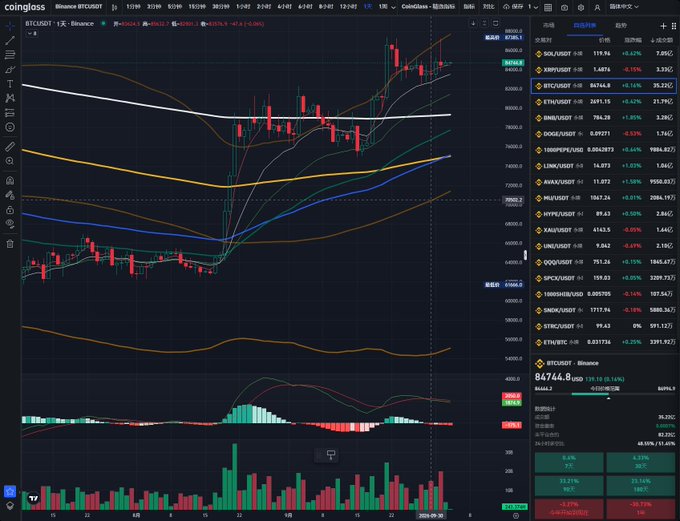Open chart settings gear in top bar

[581, 7]
